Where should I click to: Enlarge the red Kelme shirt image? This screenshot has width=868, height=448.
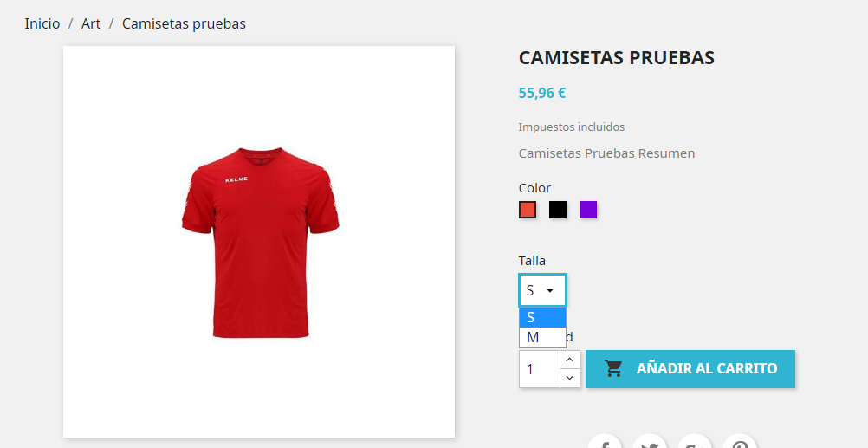coord(259,242)
